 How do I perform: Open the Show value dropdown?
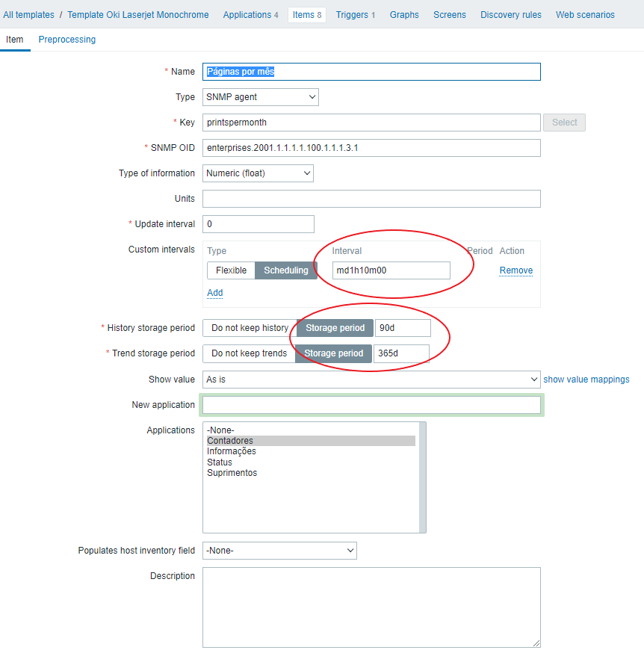(x=371, y=379)
